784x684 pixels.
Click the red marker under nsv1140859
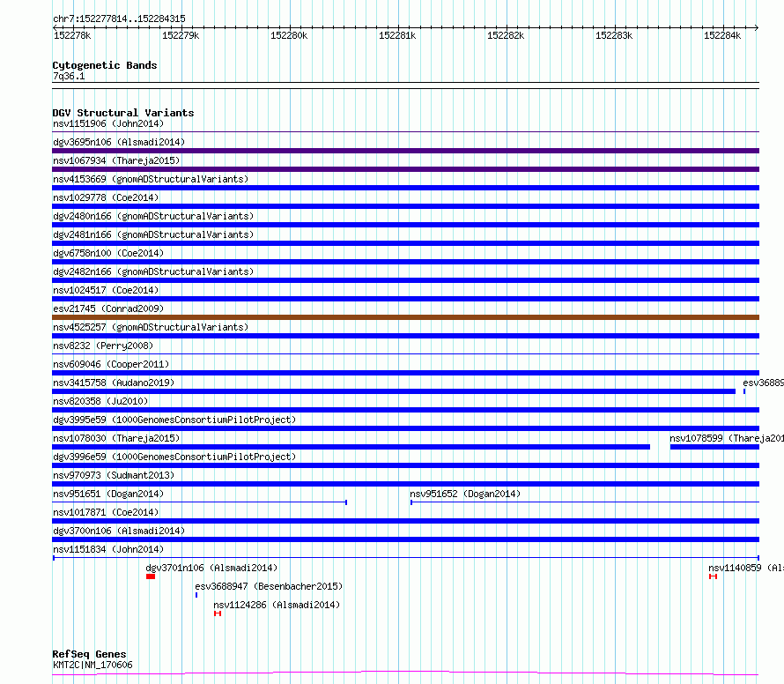(713, 576)
